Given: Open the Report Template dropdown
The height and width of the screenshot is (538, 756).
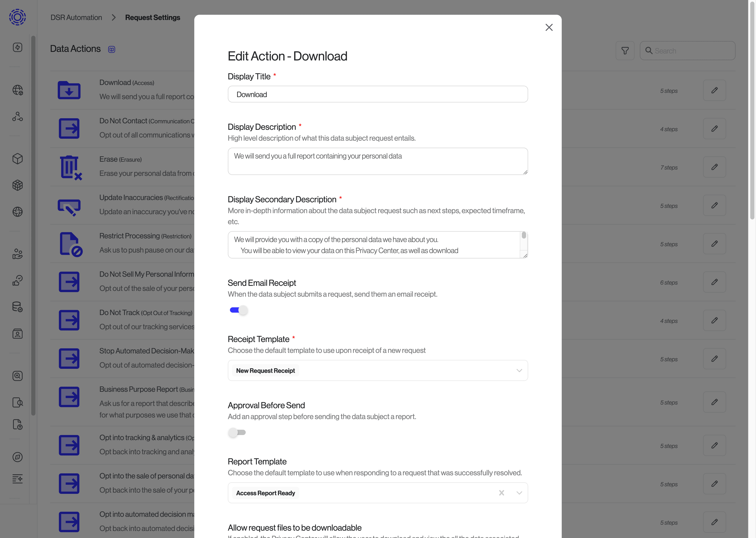Looking at the screenshot, I should (519, 493).
